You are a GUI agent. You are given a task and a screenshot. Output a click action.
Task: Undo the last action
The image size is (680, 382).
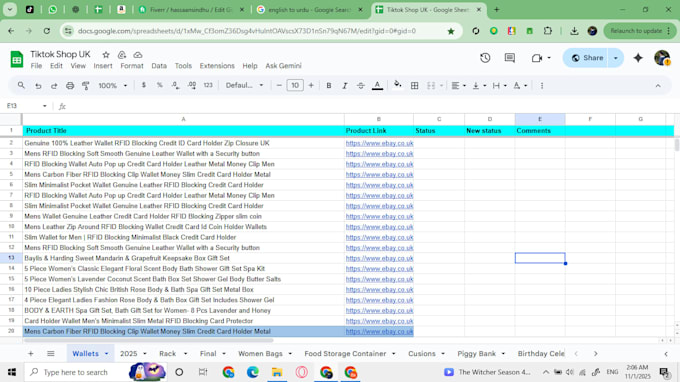click(x=38, y=85)
